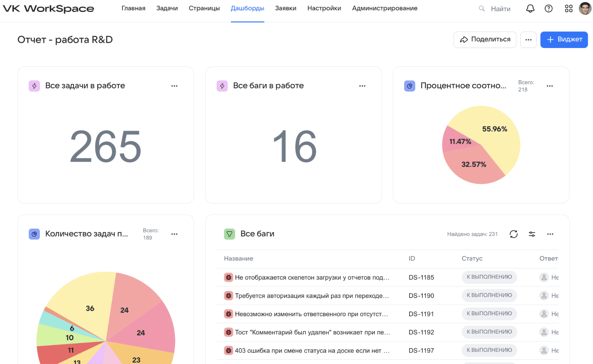
Task: Click the Поделиться button
Action: coord(485,40)
